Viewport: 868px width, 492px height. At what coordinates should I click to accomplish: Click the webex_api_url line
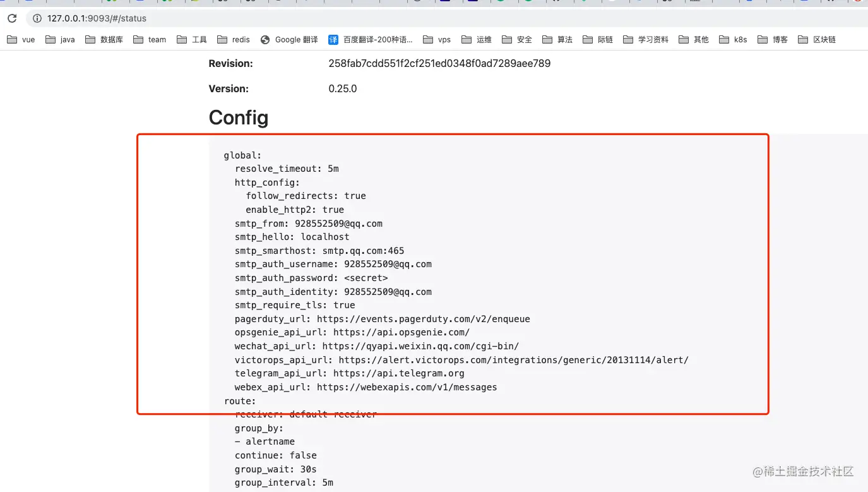[366, 387]
